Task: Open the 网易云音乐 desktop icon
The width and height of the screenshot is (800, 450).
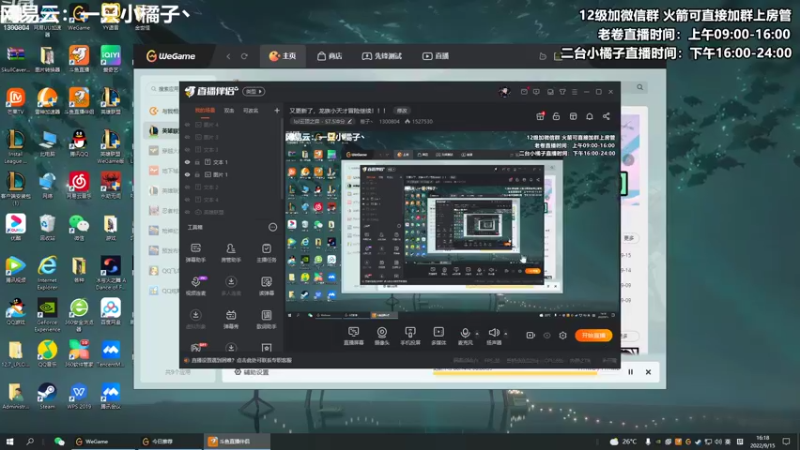Action: (x=79, y=185)
